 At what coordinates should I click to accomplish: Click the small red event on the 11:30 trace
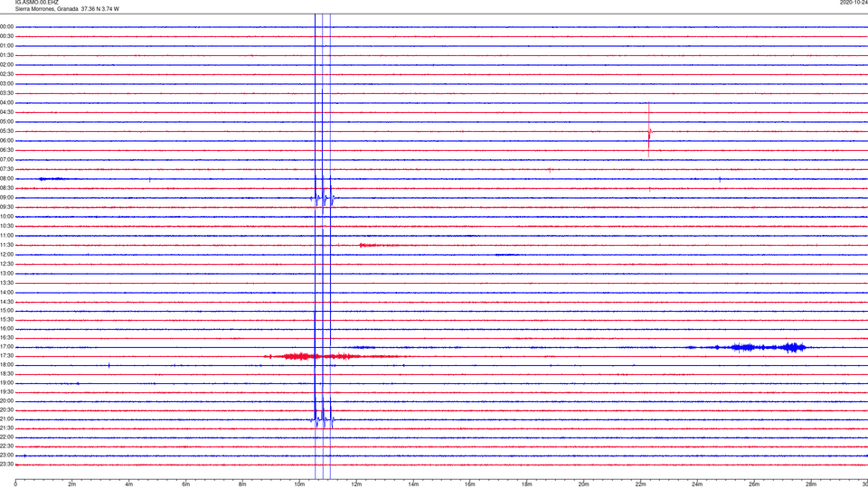click(378, 245)
